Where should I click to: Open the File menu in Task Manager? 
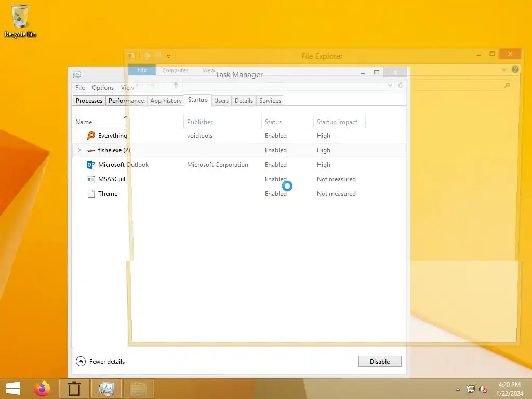80,87
